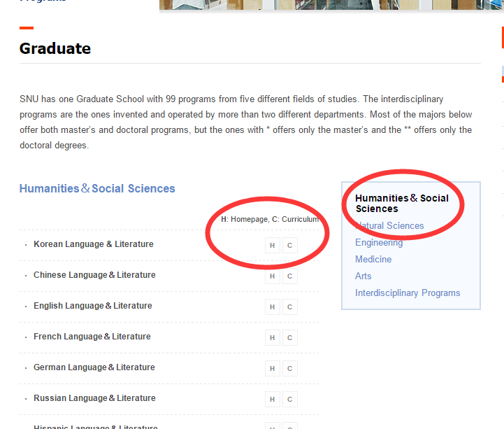Click the Humanities & Social Sciences blue heading

click(x=97, y=188)
